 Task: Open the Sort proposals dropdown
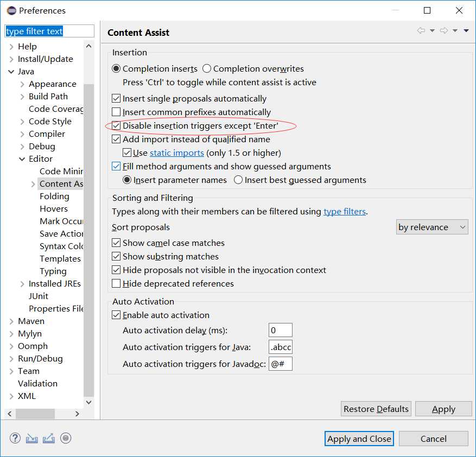431,227
